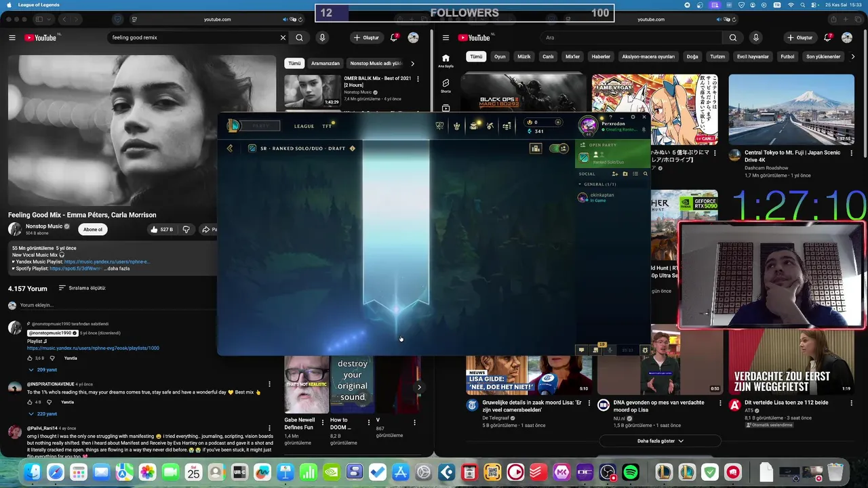Screen dimensions: 868x488
Task: Select the Canlı chip in right YouTube
Action: coord(548,57)
